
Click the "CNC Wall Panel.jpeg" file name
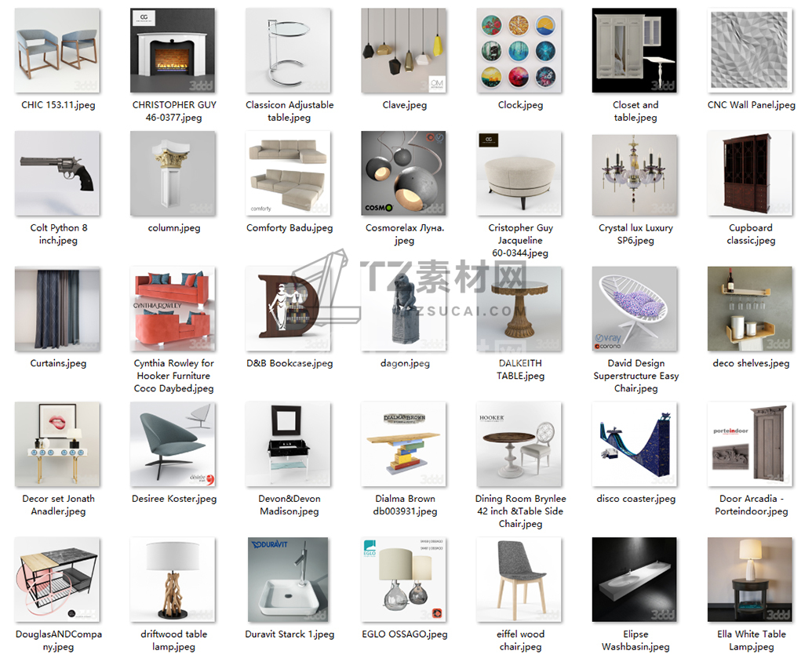752,105
